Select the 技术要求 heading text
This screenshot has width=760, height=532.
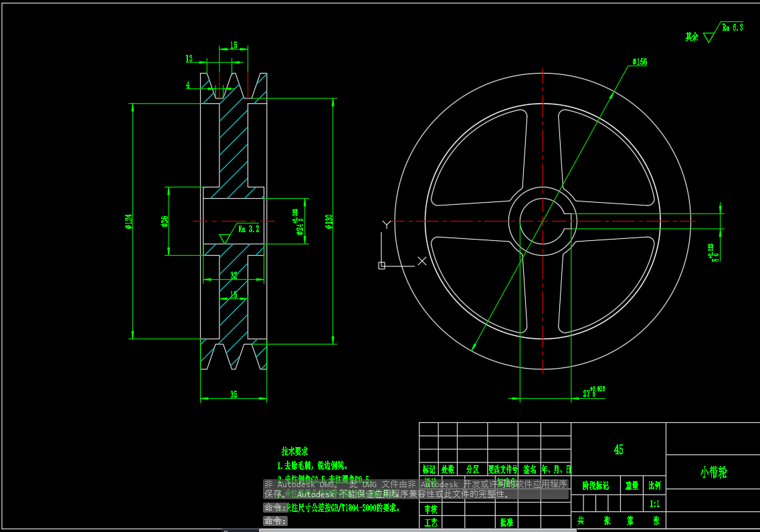click(294, 451)
